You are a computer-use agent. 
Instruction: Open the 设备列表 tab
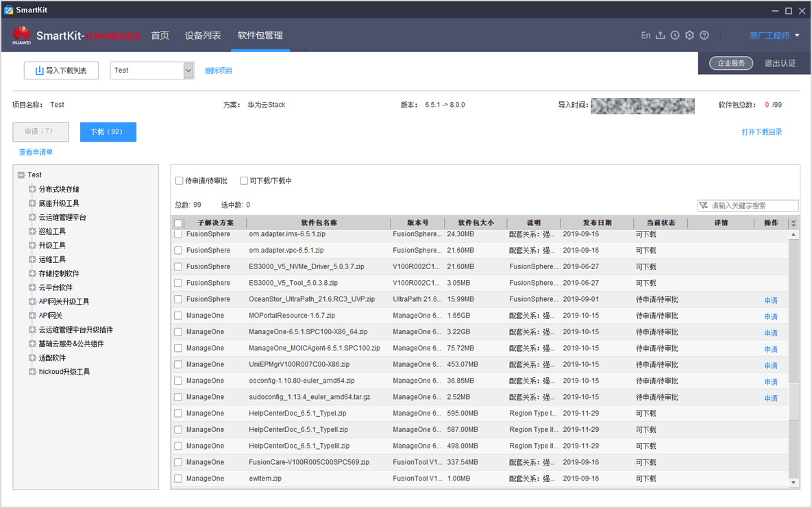(202, 35)
